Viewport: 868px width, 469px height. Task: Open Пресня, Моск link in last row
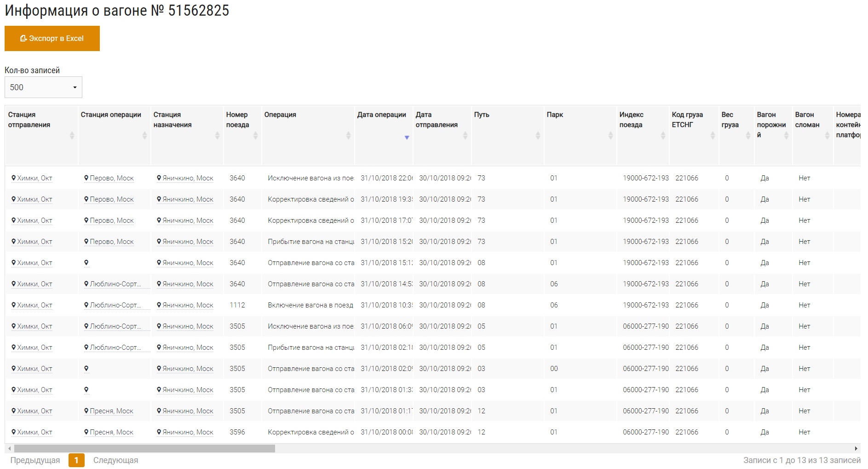pos(111,432)
